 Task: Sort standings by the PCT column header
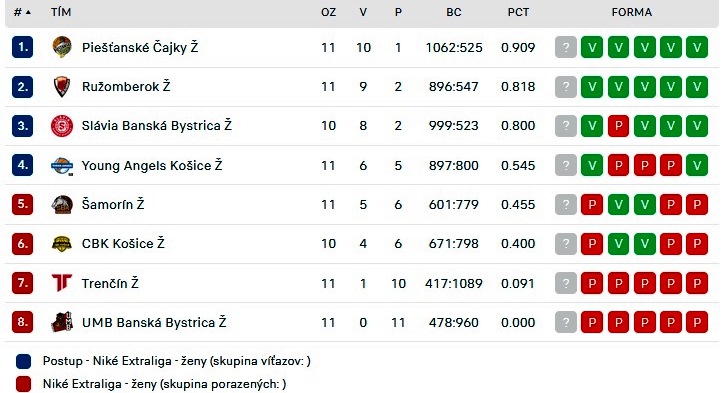[x=518, y=12]
